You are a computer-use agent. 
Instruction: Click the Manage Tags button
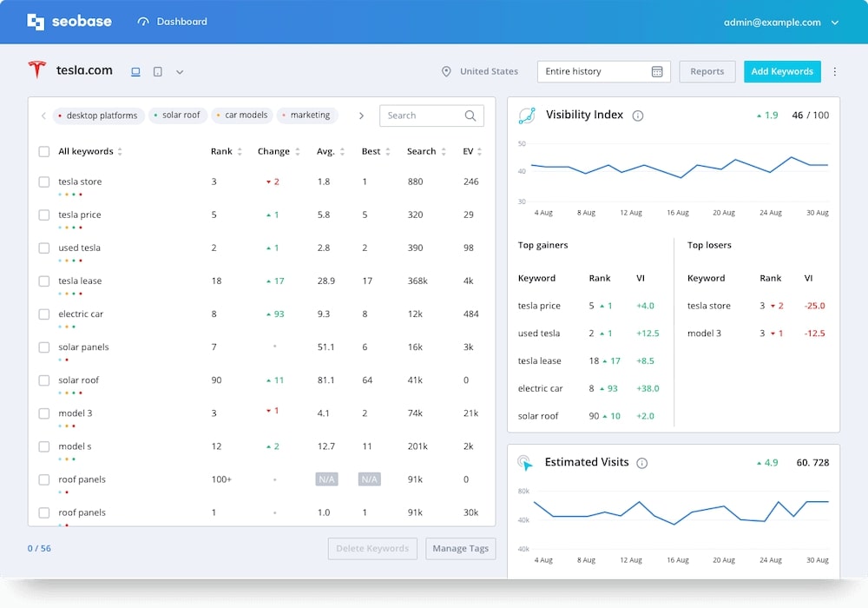pyautogui.click(x=460, y=549)
